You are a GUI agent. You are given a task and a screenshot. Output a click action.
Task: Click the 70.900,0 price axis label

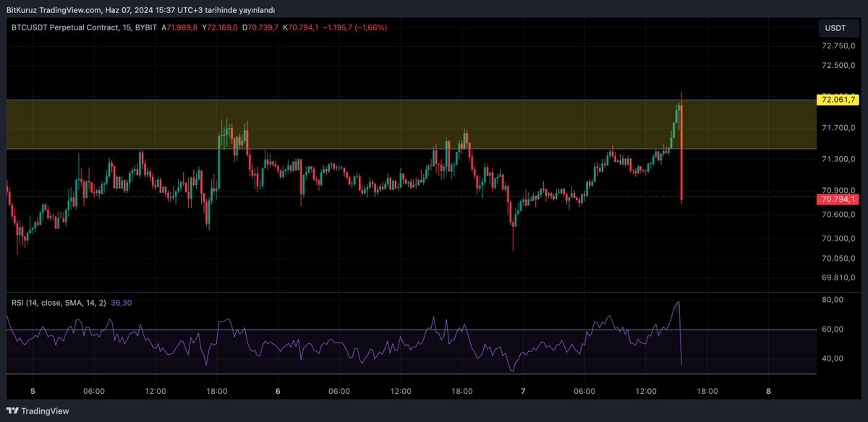838,191
